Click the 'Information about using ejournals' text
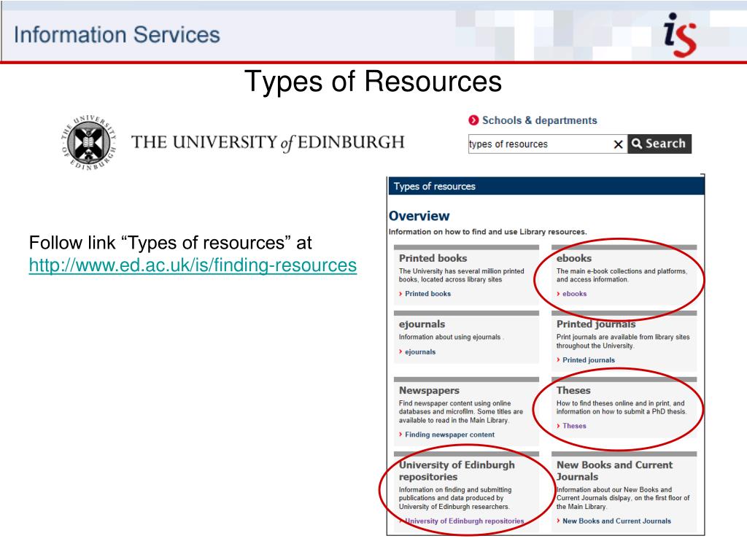Viewport: 747px width, 560px height. [449, 337]
